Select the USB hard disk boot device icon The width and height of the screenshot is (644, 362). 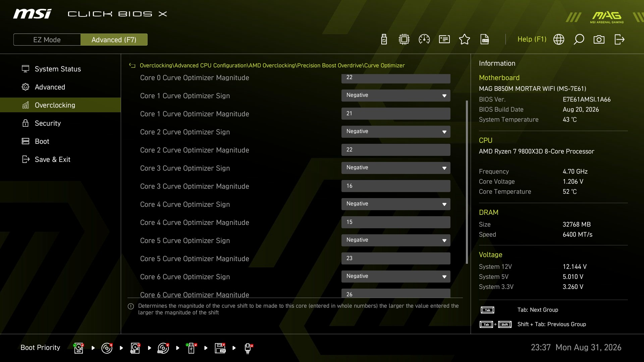135,348
